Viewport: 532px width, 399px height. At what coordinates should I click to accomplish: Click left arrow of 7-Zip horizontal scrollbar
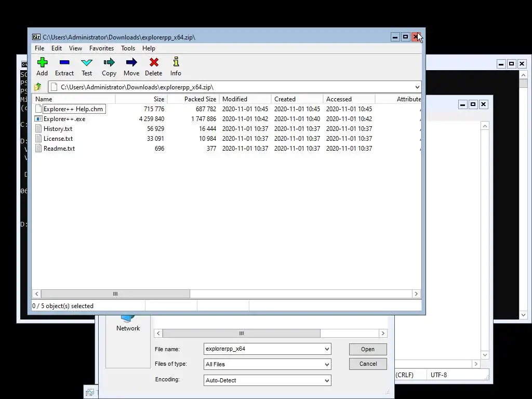click(37, 294)
